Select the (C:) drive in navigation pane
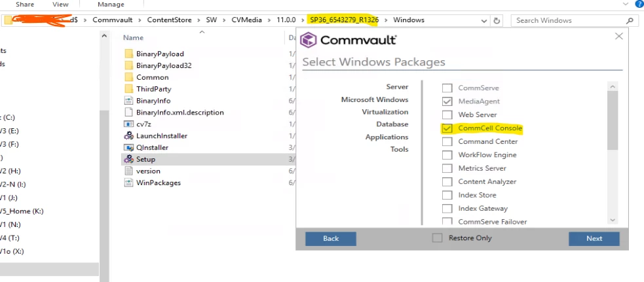 7,117
